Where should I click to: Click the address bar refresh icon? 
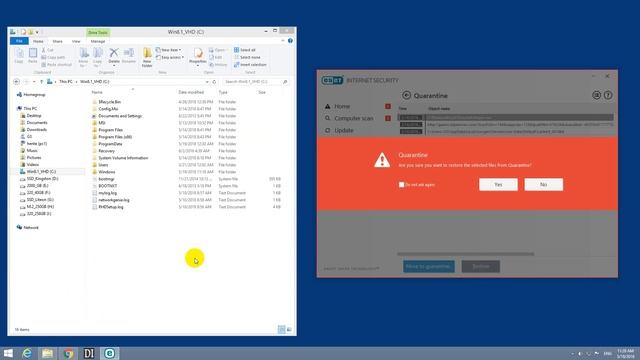pos(214,82)
